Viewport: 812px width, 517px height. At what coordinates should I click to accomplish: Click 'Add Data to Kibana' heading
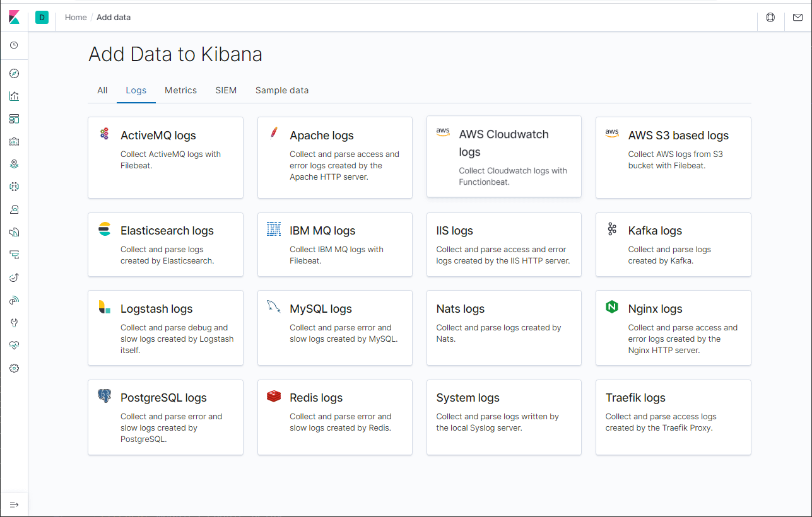click(x=175, y=54)
